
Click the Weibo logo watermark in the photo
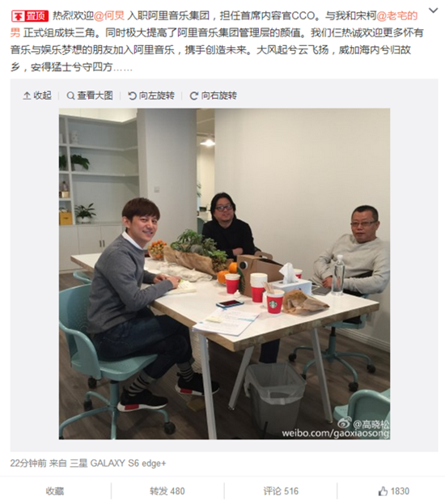click(x=345, y=422)
